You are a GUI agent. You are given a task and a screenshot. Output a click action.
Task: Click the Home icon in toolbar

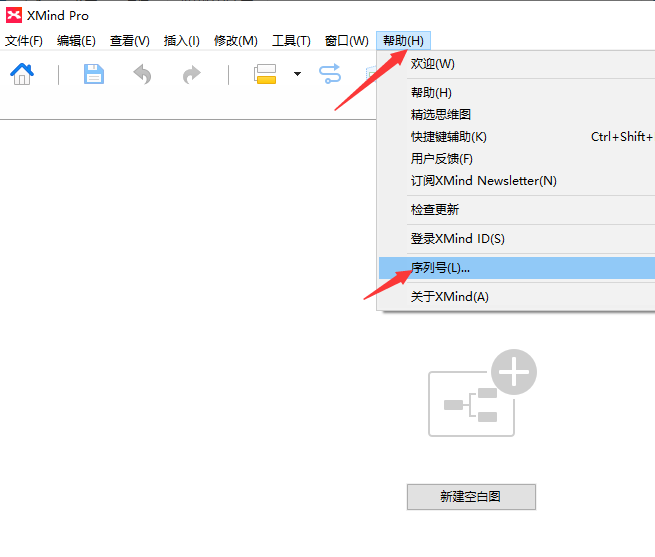(22, 74)
